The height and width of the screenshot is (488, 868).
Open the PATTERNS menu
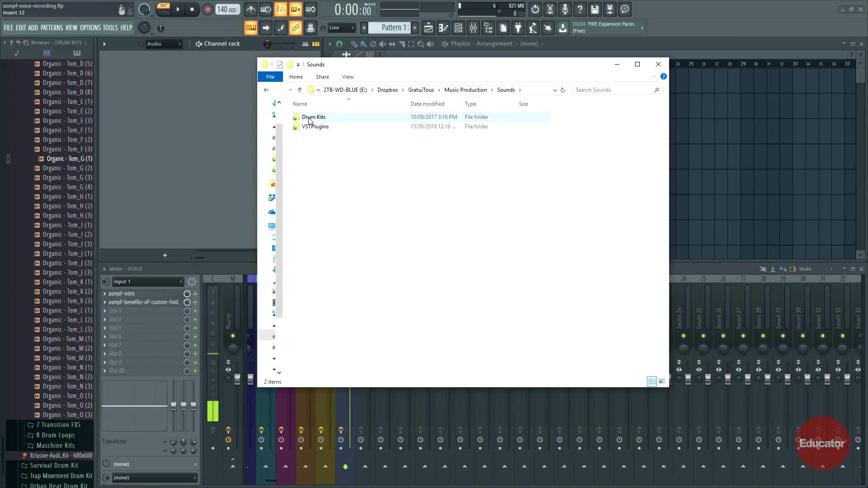tap(52, 28)
